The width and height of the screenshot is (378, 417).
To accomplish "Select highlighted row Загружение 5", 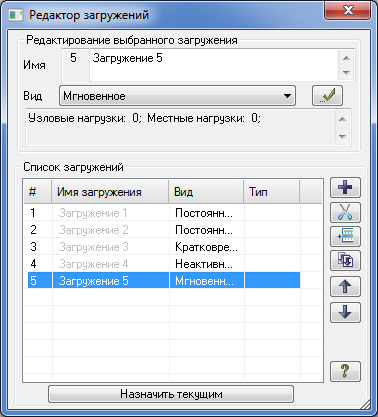I will click(164, 280).
